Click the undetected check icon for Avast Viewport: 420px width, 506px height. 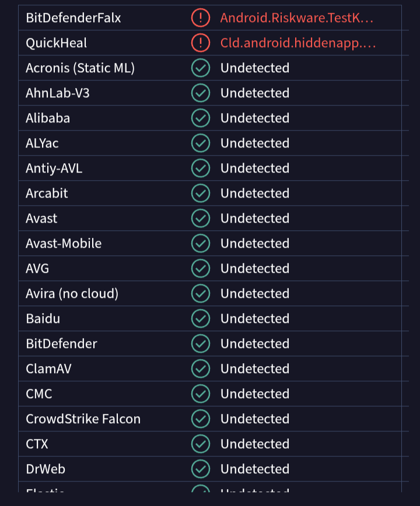coord(200,218)
